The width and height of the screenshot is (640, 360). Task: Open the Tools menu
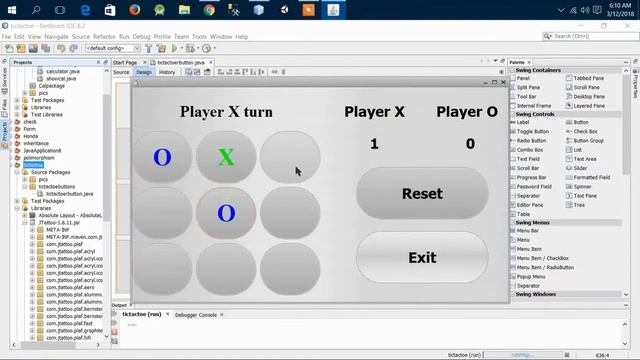point(199,37)
